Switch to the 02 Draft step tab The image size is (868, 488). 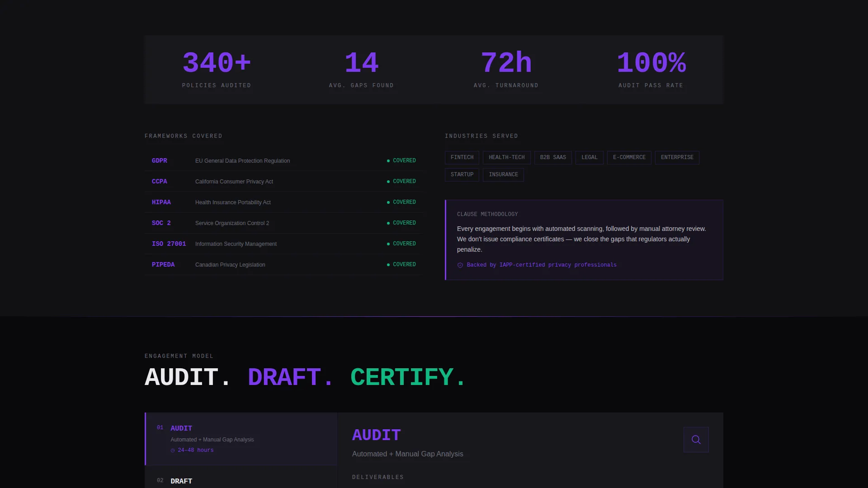(241, 477)
